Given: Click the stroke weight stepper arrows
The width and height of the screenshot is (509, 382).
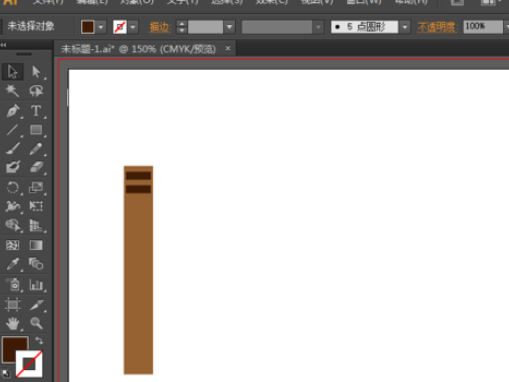Looking at the screenshot, I should [182, 27].
